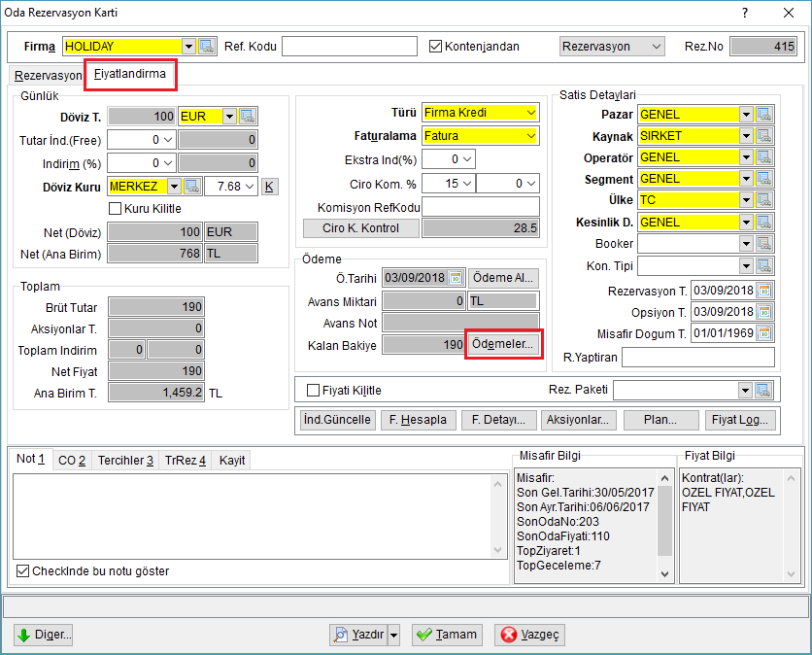Toggle CheckInde bu notu göster checkbox
The height and width of the screenshot is (655, 812).
click(22, 571)
